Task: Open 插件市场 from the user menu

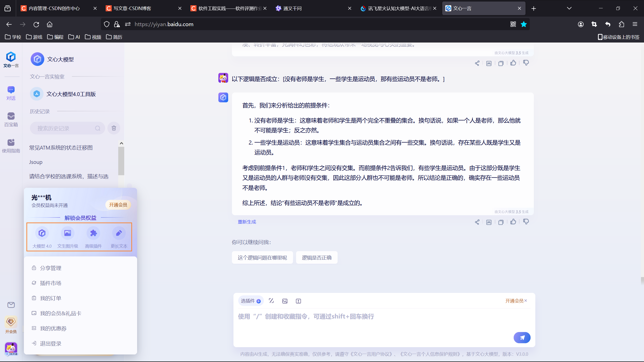Action: tap(51, 283)
